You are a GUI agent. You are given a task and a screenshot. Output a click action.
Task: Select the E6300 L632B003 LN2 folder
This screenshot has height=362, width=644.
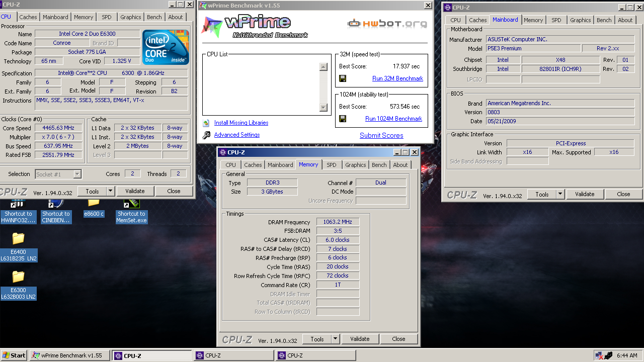click(x=18, y=286)
